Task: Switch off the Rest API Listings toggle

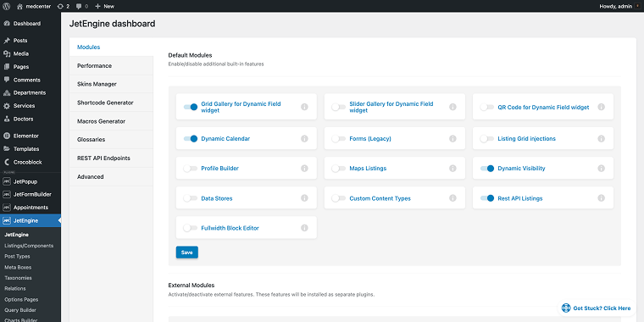Action: click(x=487, y=198)
